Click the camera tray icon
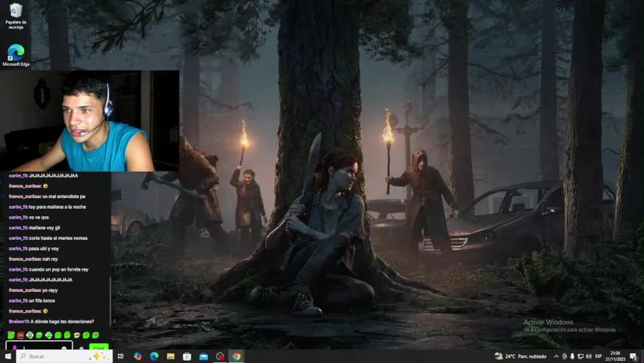 point(564,356)
